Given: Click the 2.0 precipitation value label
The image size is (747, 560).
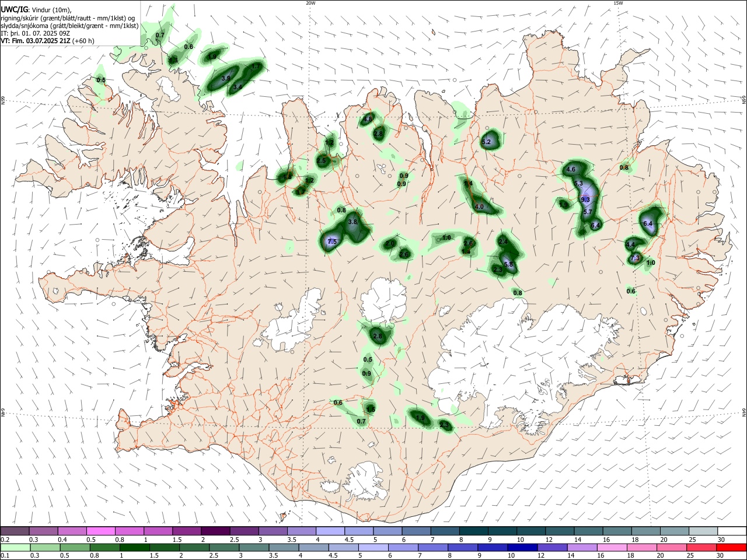Looking at the screenshot, I should 390,243.
